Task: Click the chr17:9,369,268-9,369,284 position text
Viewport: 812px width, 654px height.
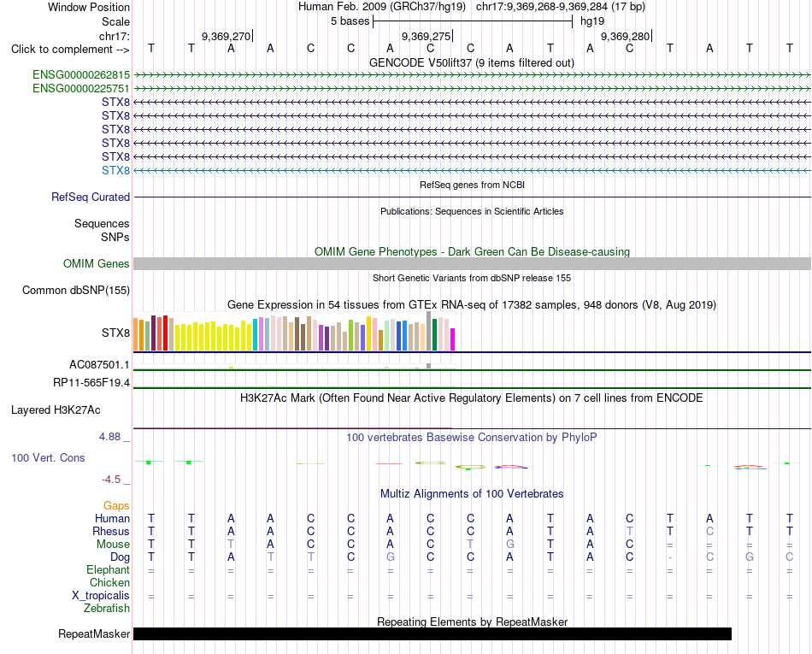Action: tap(561, 7)
